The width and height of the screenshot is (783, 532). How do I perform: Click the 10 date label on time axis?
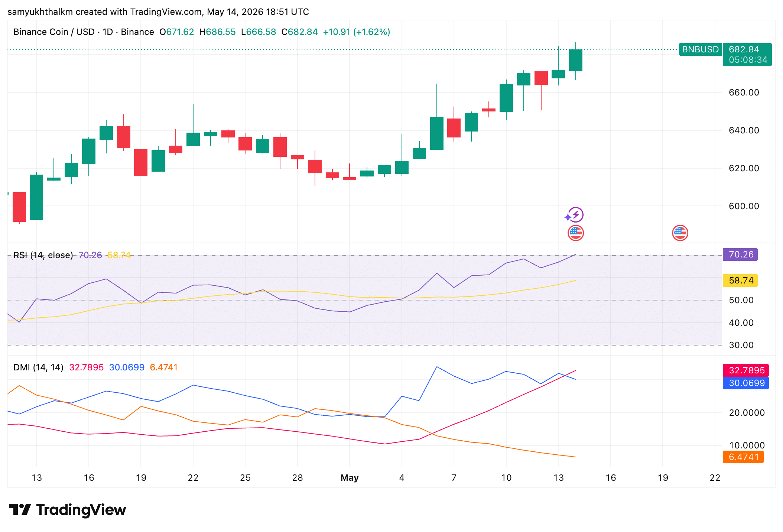click(506, 478)
